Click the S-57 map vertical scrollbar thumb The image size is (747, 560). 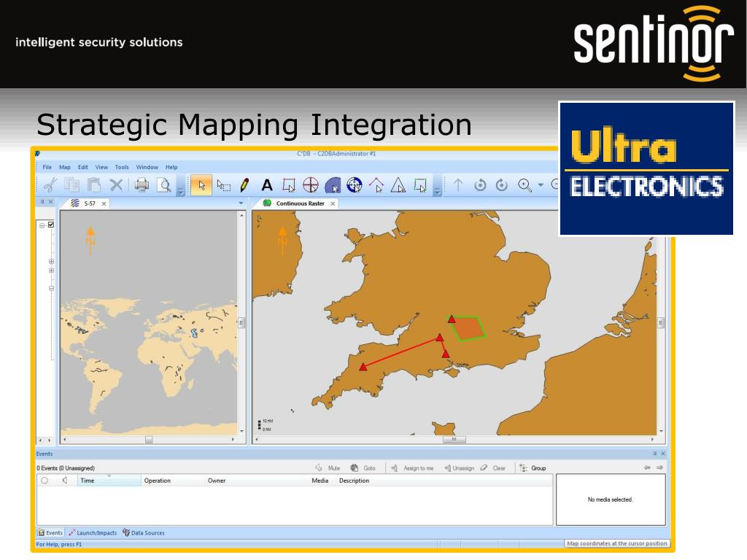point(241,323)
